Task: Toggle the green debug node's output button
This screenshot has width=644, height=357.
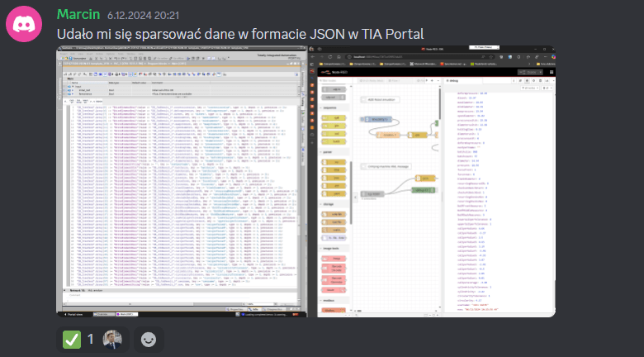Action: point(435,191)
